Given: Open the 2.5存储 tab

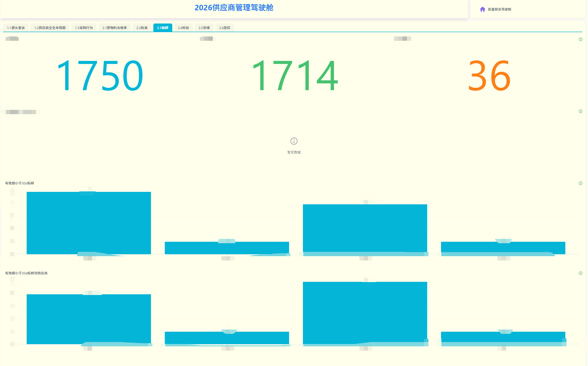Looking at the screenshot, I should click(x=204, y=28).
